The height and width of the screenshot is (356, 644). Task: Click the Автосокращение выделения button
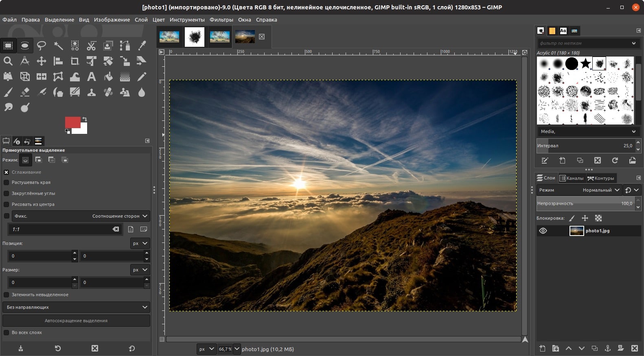(76, 321)
